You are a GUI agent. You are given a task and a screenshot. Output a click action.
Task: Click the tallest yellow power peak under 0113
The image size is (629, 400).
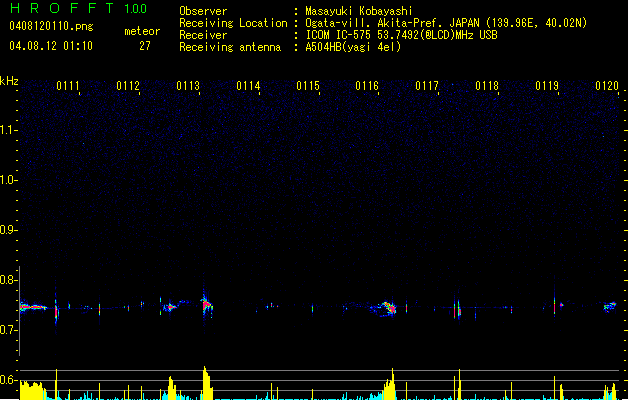(206, 383)
